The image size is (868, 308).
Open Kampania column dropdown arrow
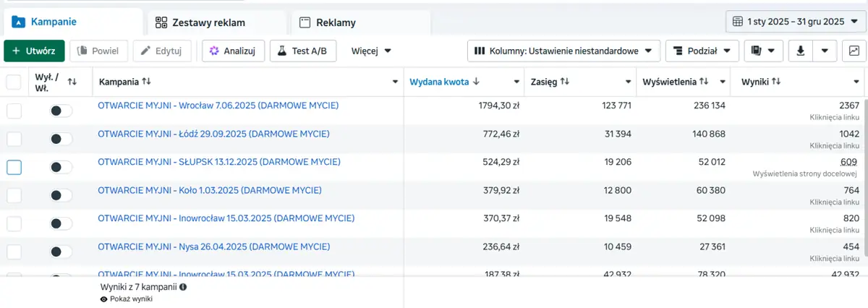pyautogui.click(x=395, y=82)
